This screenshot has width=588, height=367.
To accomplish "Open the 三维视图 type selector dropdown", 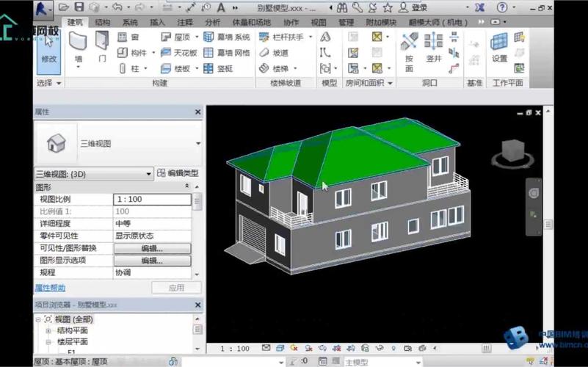I will [x=198, y=143].
